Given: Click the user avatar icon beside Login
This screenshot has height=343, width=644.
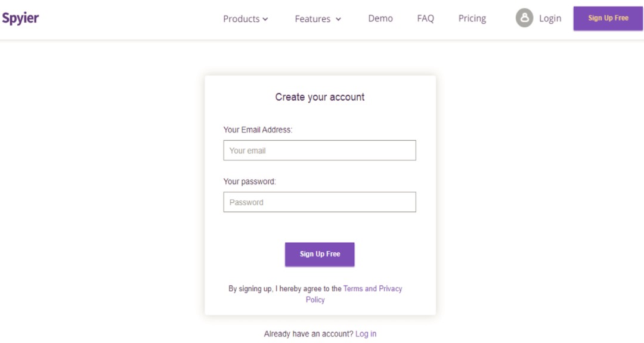Looking at the screenshot, I should coord(524,18).
